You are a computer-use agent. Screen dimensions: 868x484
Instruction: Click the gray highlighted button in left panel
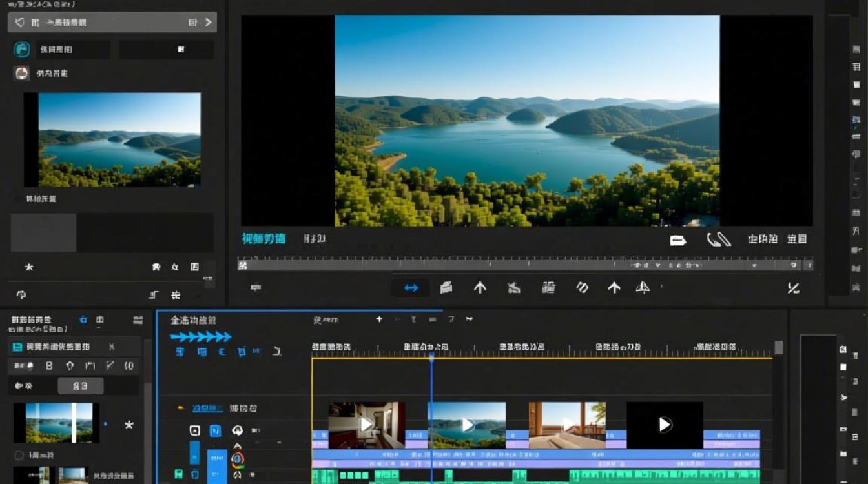[80, 386]
